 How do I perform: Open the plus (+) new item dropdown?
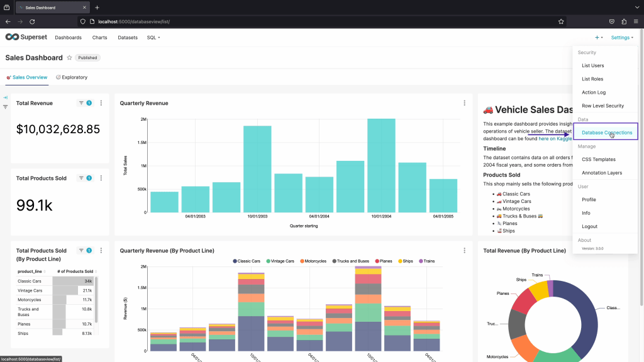tap(597, 38)
